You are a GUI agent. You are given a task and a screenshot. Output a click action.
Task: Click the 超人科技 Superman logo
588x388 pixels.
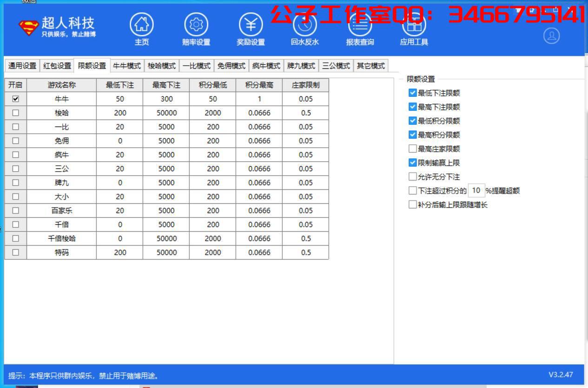(x=28, y=28)
